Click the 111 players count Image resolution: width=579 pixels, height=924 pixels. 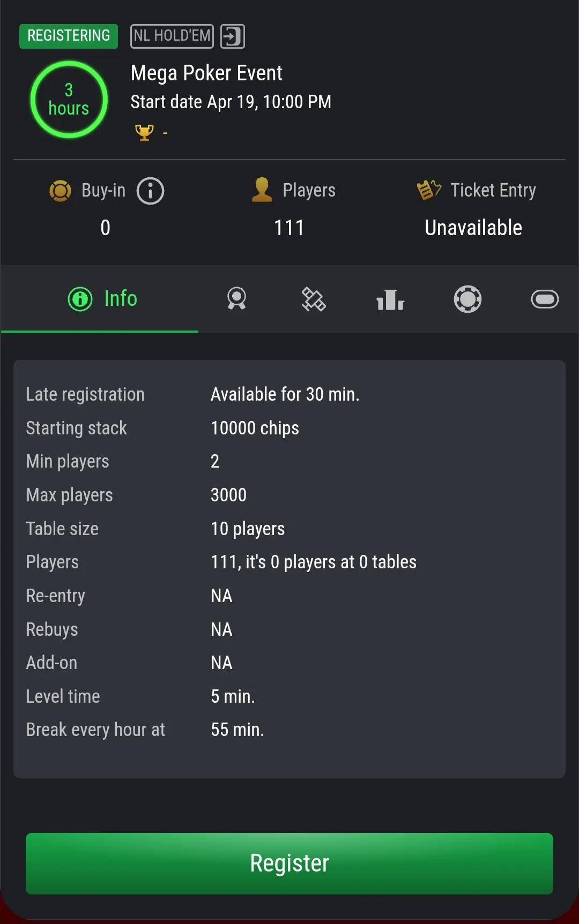(x=289, y=228)
